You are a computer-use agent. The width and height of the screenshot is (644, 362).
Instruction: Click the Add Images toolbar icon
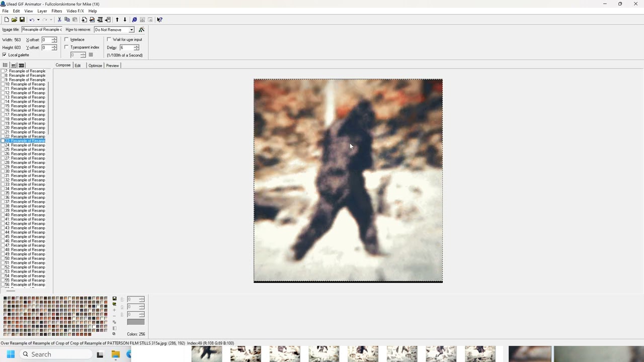[x=84, y=20]
